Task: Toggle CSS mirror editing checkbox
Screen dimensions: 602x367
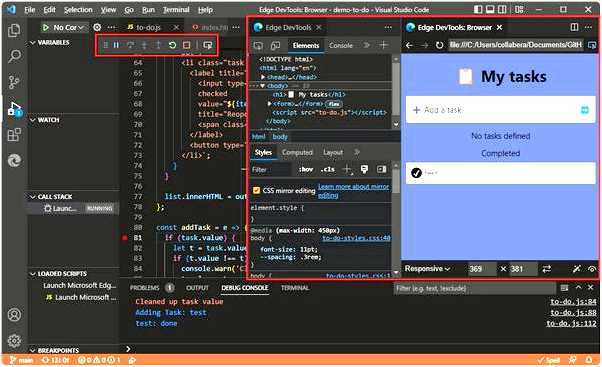Action: point(256,190)
